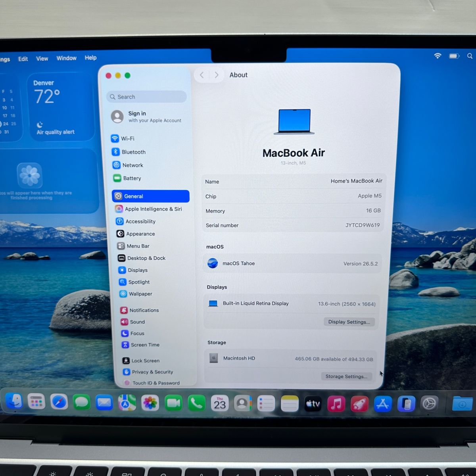
Task: Open Calendar from the Dock
Action: 220,403
